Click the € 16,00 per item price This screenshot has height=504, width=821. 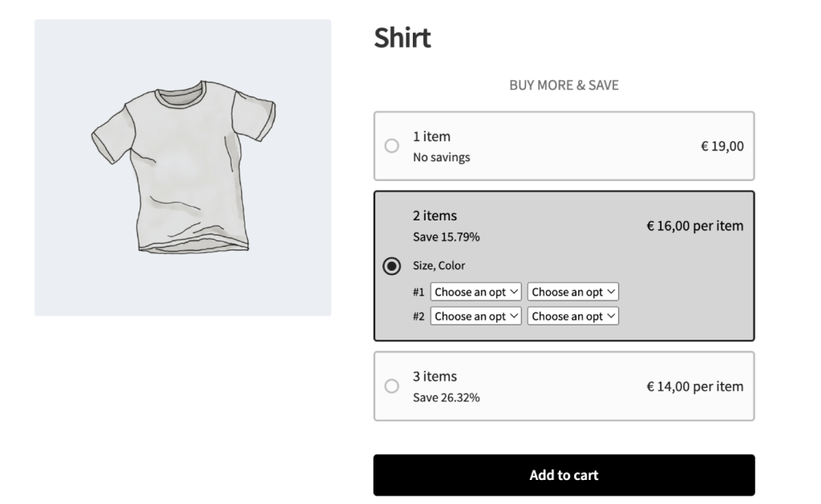coord(694,225)
